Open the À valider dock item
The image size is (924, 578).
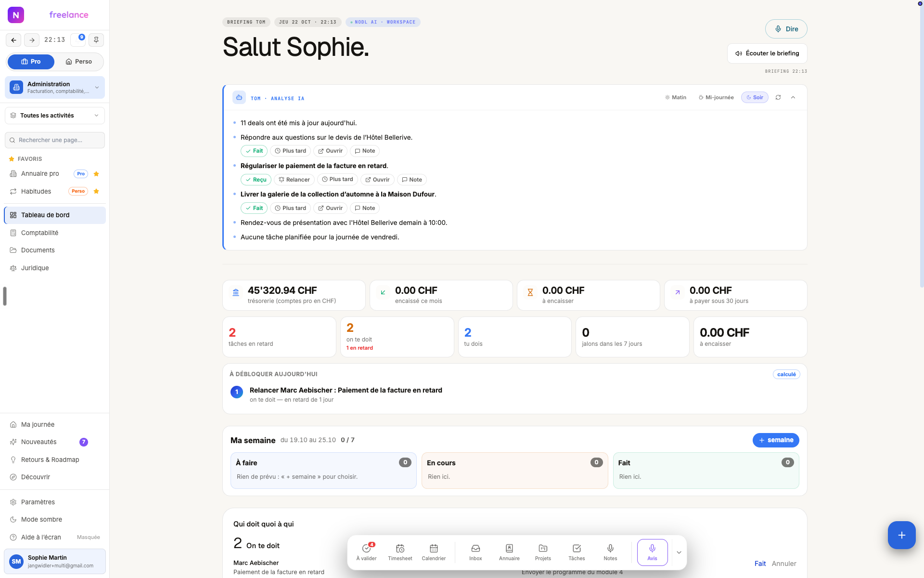367,552
